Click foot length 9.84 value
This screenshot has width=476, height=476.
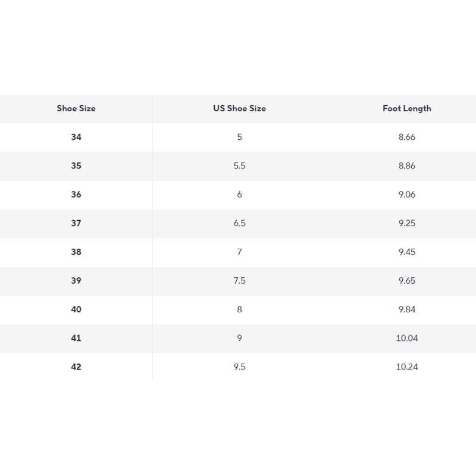click(x=406, y=309)
